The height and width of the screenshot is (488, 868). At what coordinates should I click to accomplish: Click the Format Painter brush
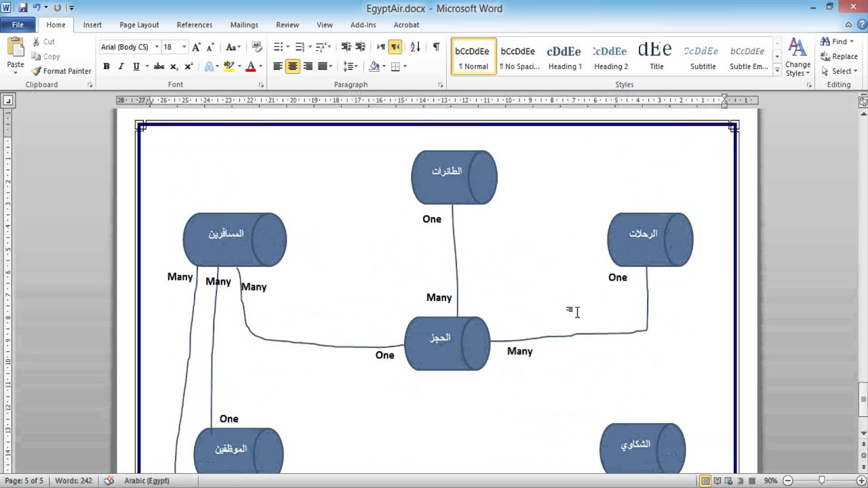(36, 71)
